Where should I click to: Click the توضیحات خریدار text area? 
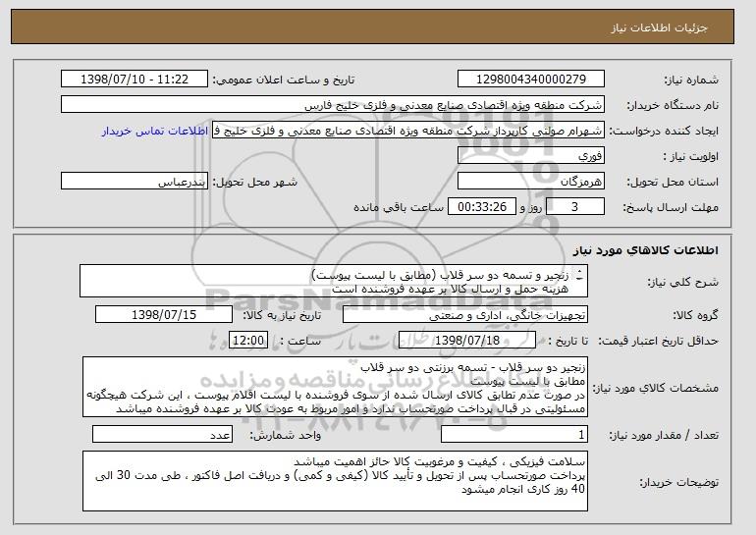point(335,481)
